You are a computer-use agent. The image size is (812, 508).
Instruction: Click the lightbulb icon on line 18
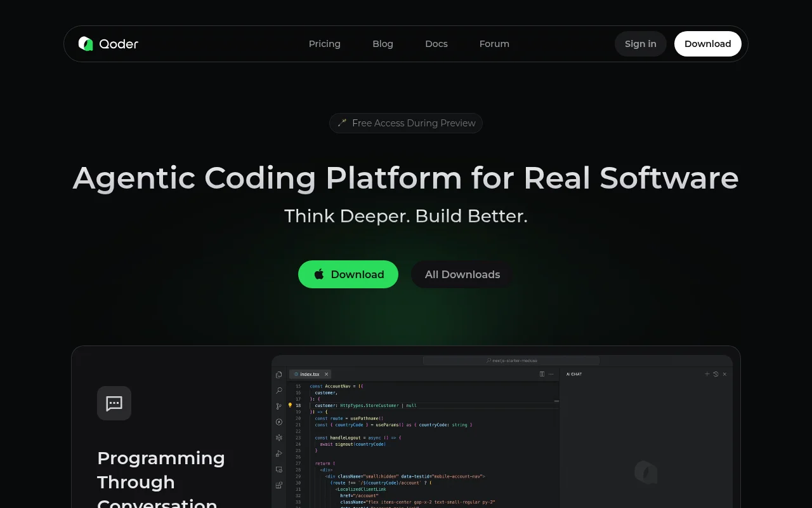[x=291, y=405]
